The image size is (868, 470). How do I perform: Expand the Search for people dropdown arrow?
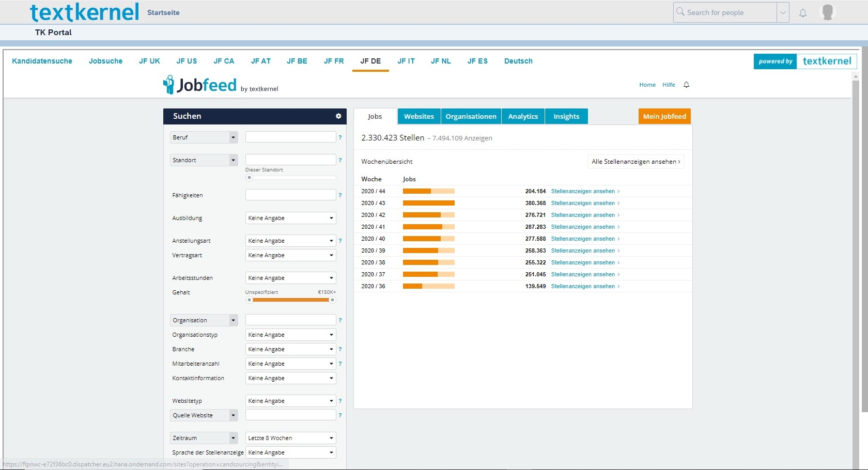tap(783, 12)
